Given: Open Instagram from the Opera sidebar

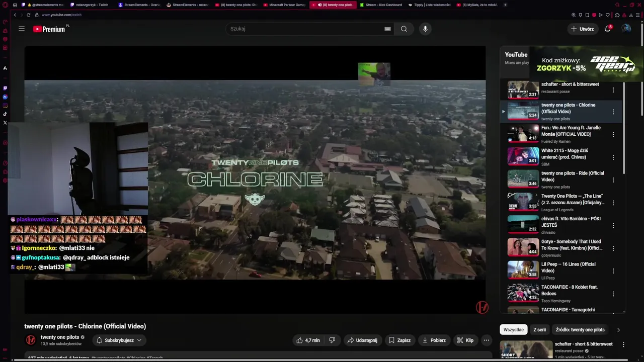Looking at the screenshot, I should [x=5, y=106].
